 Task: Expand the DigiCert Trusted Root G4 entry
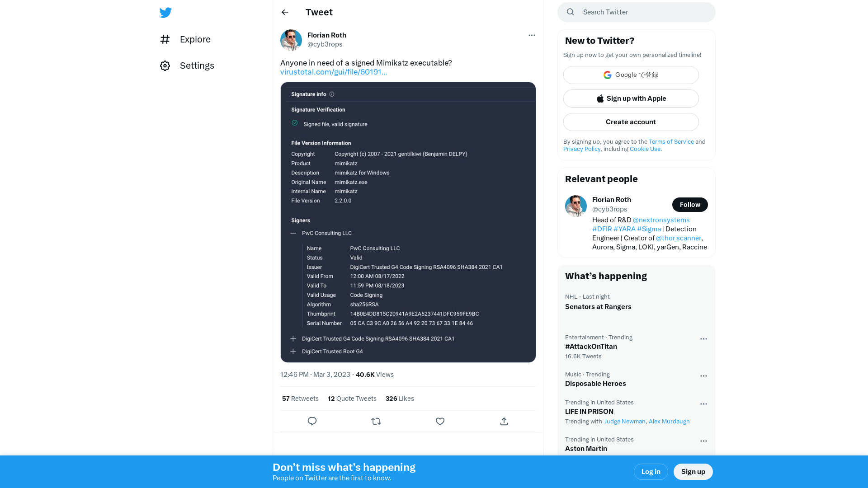[x=292, y=351]
